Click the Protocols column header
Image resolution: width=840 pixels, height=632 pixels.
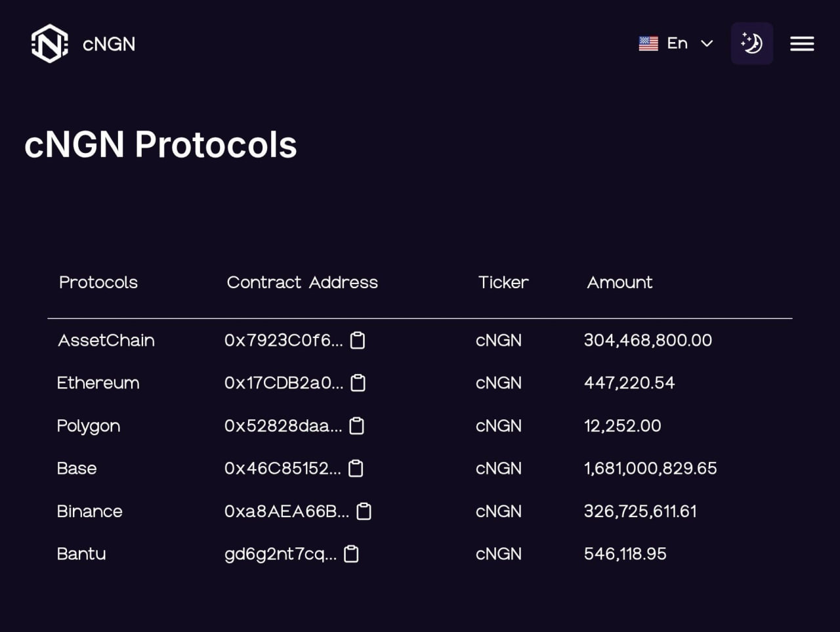pos(98,282)
